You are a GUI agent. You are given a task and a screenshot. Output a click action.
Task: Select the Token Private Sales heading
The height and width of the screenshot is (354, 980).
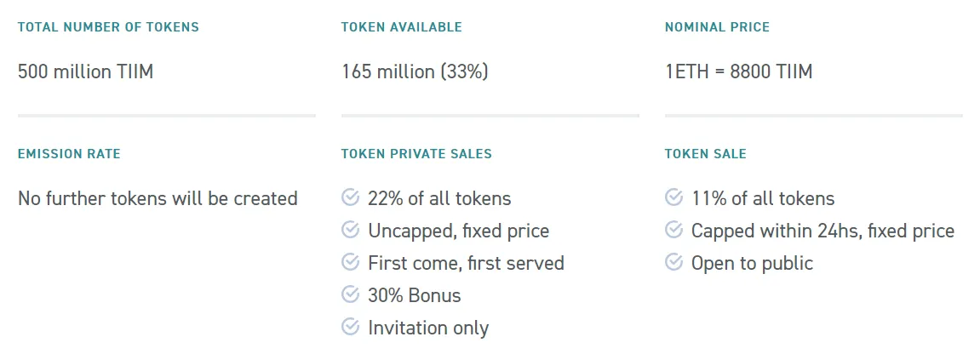tap(416, 153)
